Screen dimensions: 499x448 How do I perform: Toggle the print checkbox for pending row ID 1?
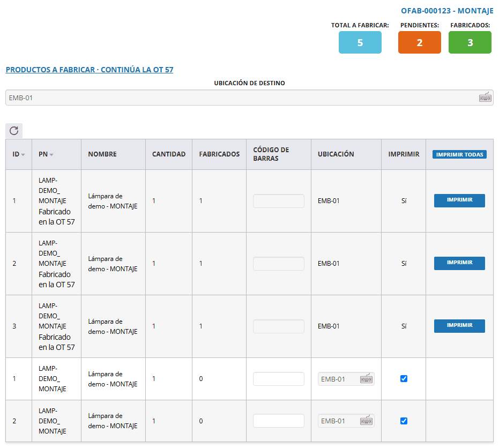click(x=404, y=379)
